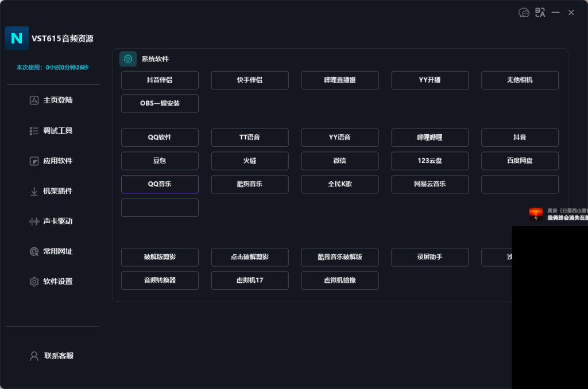Open 声卡驱动 section
588x389 pixels.
pos(51,221)
